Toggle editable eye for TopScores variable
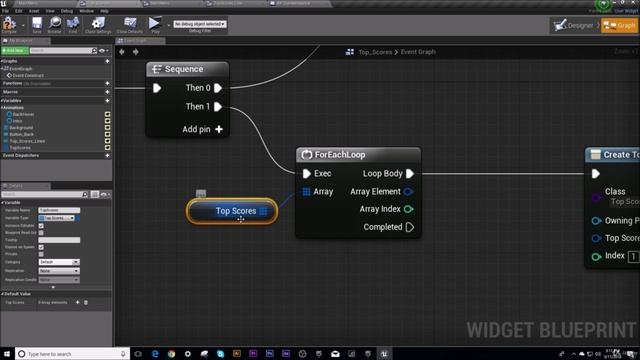Viewport: 640px width, 360px height. [107, 147]
